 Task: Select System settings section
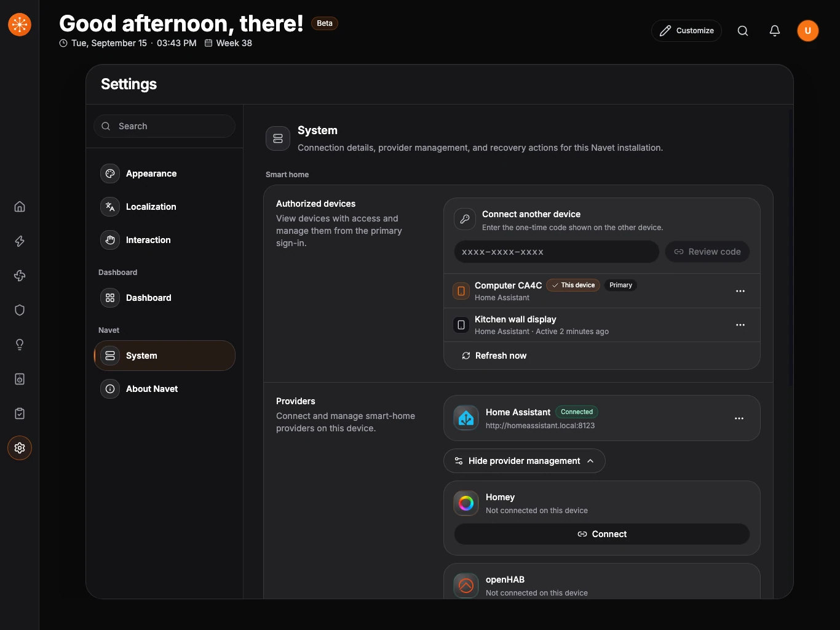point(165,356)
